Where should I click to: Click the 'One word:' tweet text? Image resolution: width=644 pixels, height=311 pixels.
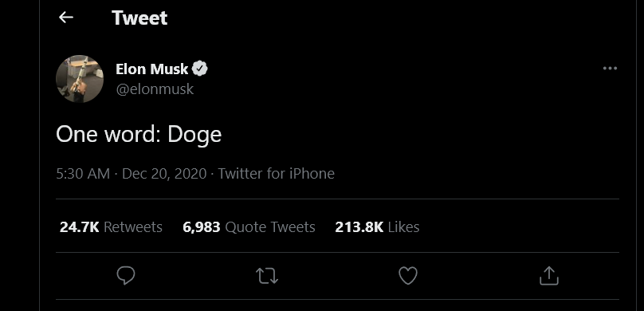click(109, 134)
